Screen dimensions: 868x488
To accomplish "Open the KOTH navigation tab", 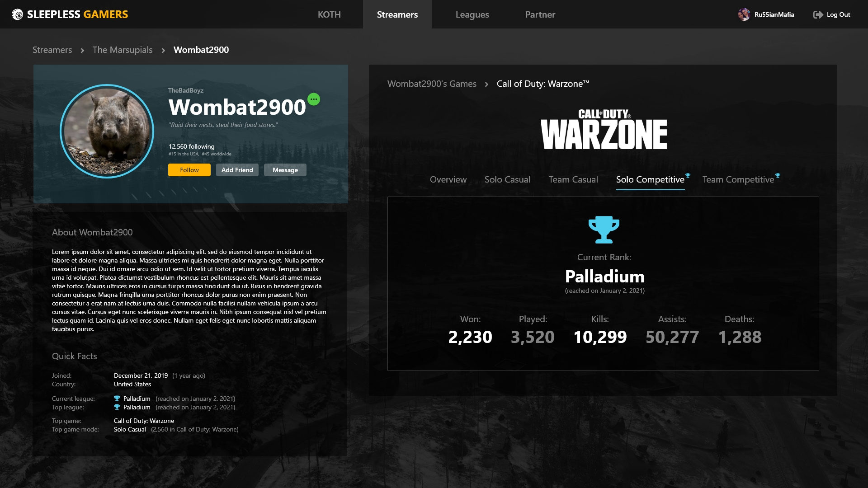I will pos(329,14).
